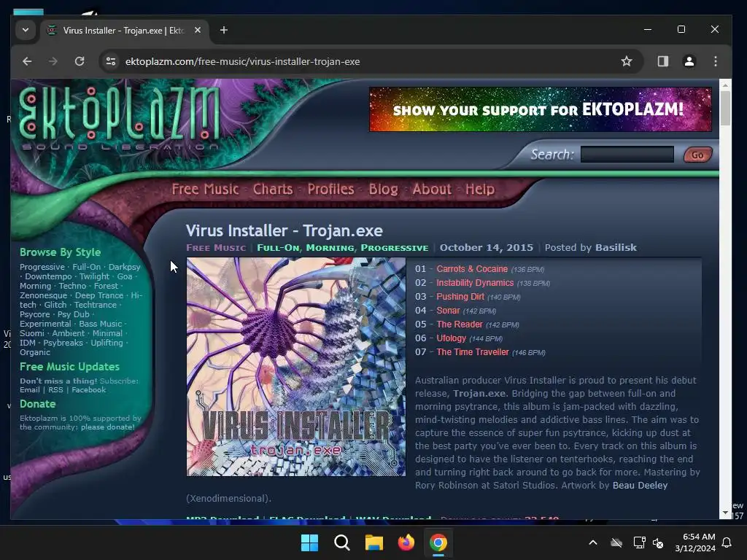Open File Explorer from taskbar
Screen dimensions: 747x560
374,542
